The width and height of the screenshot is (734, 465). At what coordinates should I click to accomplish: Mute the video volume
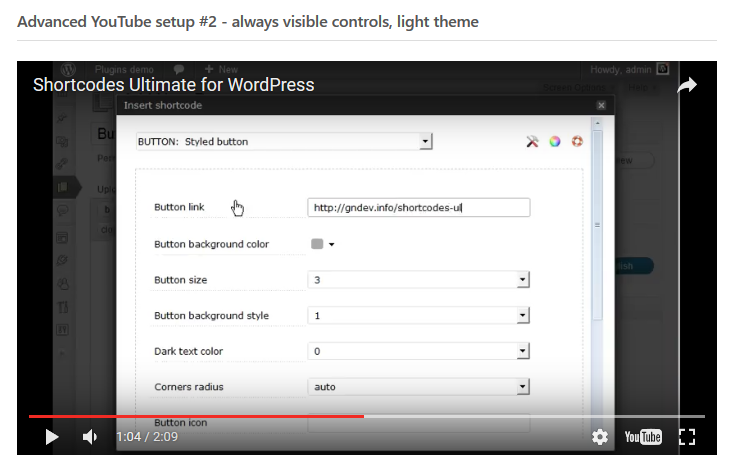(90, 437)
